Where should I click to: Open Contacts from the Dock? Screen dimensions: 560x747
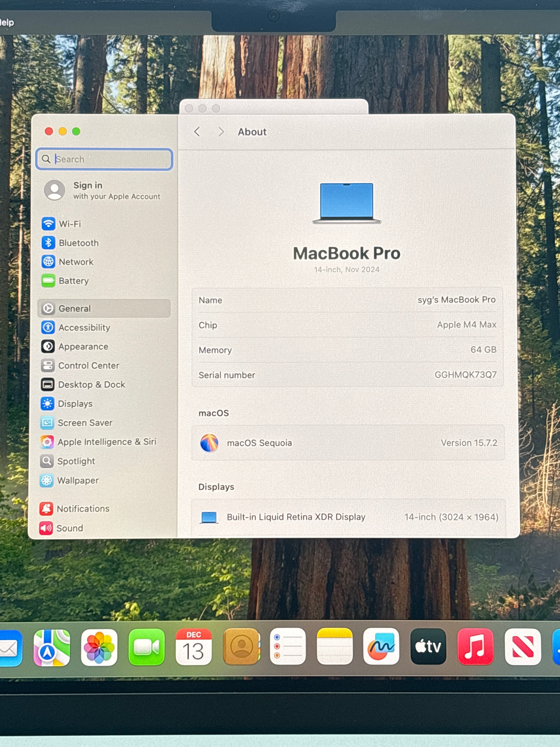[x=241, y=646]
